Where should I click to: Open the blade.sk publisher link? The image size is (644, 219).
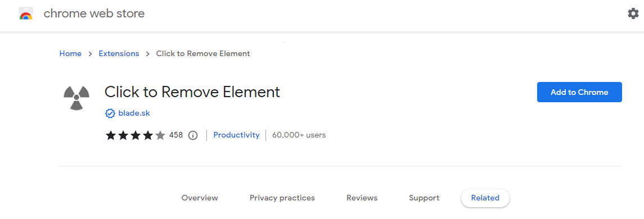(x=134, y=113)
